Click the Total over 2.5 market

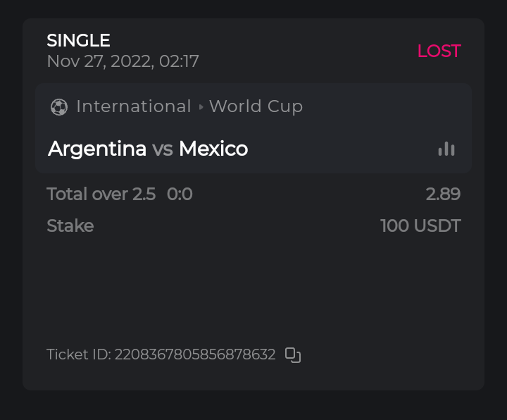coord(101,194)
